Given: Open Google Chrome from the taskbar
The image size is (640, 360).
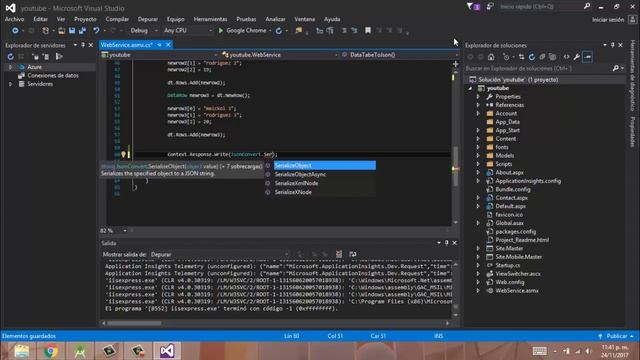Looking at the screenshot, I should tap(51, 351).
